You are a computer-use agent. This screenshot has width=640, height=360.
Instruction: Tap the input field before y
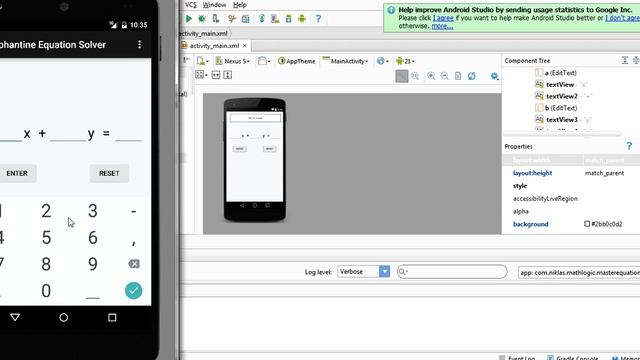(x=68, y=134)
